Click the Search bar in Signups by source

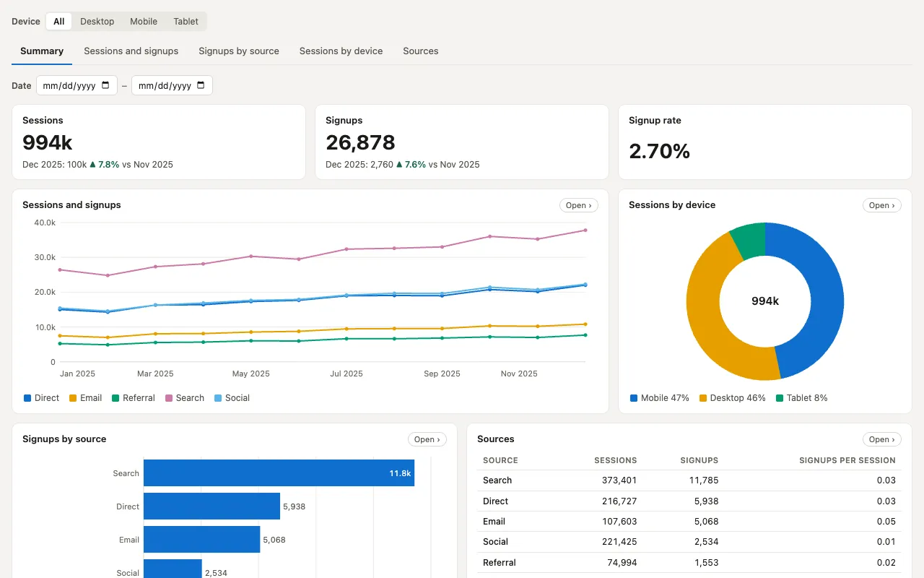pyautogui.click(x=279, y=473)
